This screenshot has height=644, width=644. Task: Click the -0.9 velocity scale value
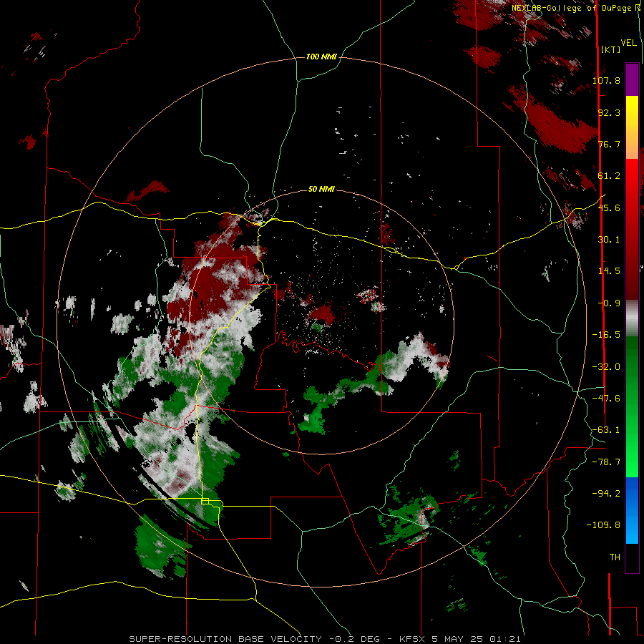[x=609, y=303]
